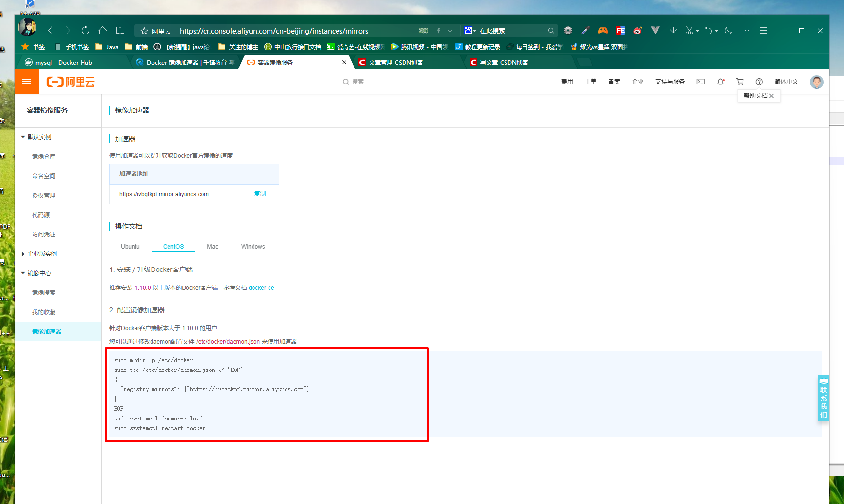The height and width of the screenshot is (504, 844).
Task: Open 我的收藏 in the sidebar
Action: pyautogui.click(x=44, y=312)
